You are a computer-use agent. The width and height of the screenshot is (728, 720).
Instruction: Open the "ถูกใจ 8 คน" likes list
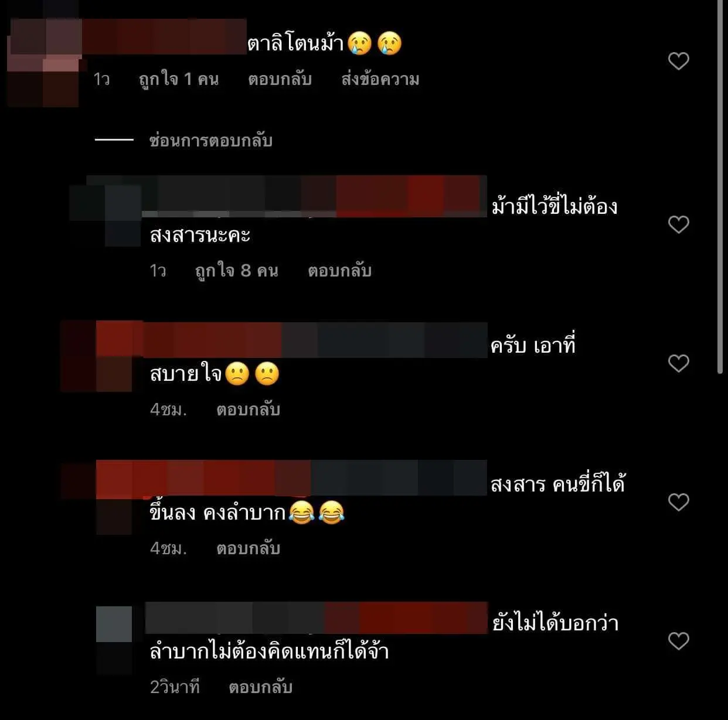click(x=236, y=271)
